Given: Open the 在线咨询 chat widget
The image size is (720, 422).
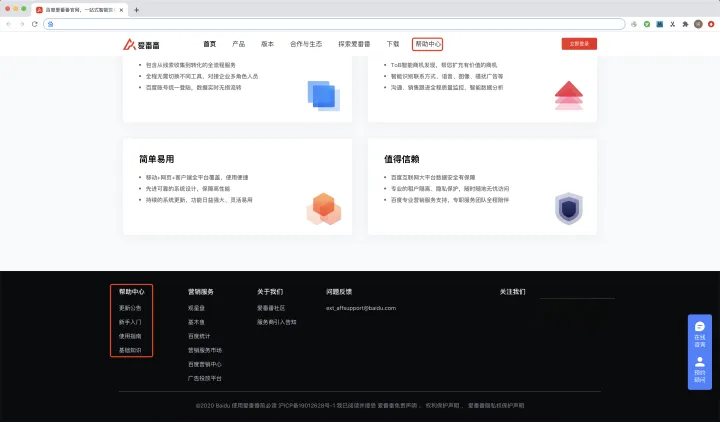Looking at the screenshot, I should [699, 334].
